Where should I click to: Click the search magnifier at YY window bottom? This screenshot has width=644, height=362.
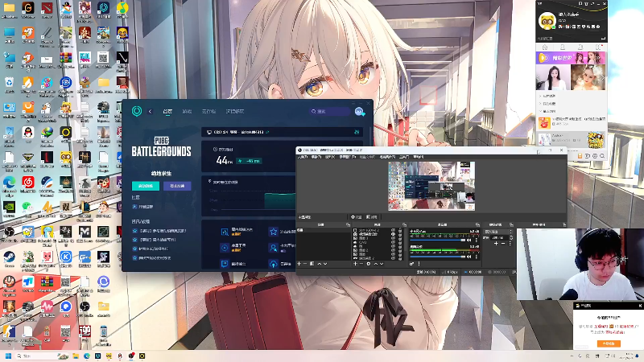point(602,155)
